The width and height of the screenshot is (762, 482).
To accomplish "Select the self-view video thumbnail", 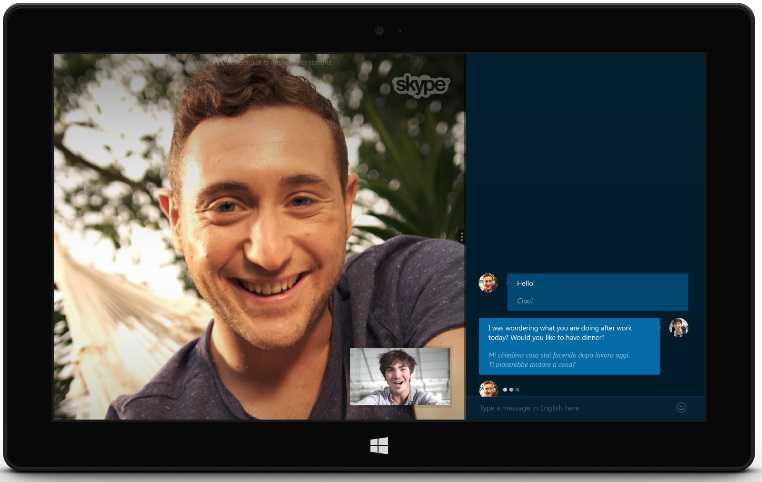I will pos(400,377).
